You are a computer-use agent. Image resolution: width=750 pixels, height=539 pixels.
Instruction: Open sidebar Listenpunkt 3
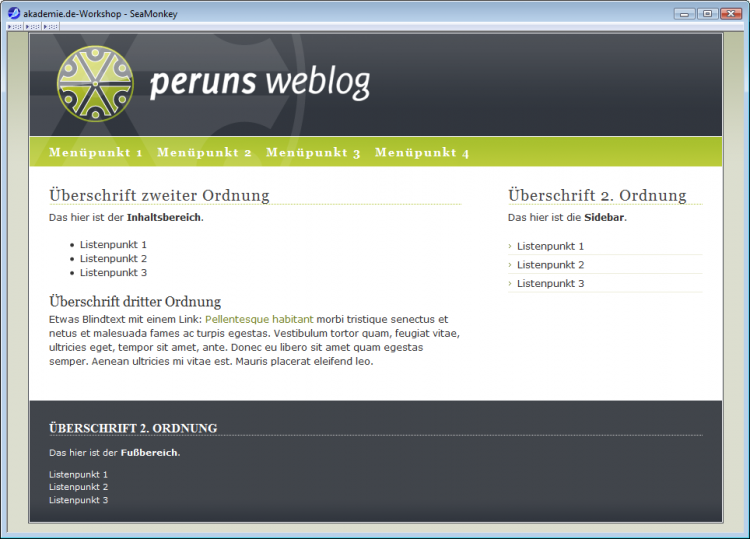[x=550, y=284]
